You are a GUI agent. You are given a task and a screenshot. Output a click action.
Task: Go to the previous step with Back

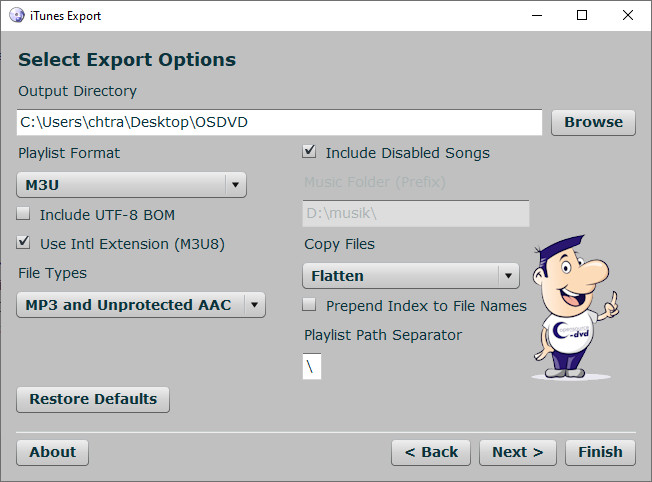point(431,452)
